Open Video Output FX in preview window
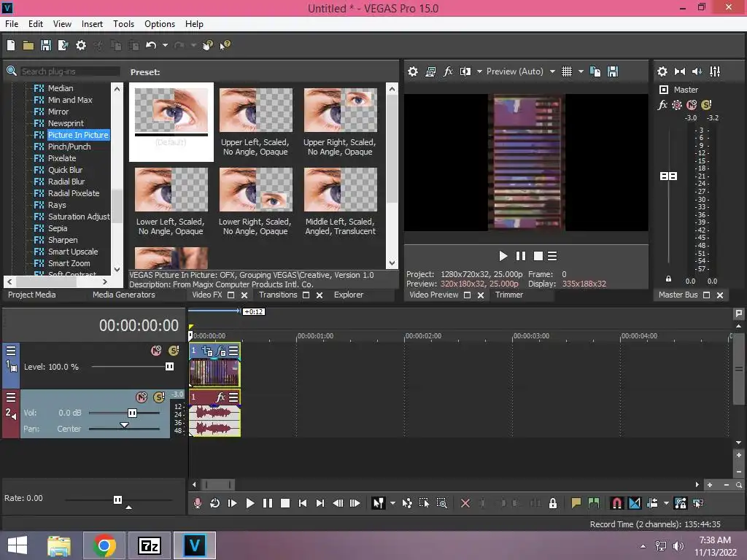The height and width of the screenshot is (560, 747). click(448, 71)
